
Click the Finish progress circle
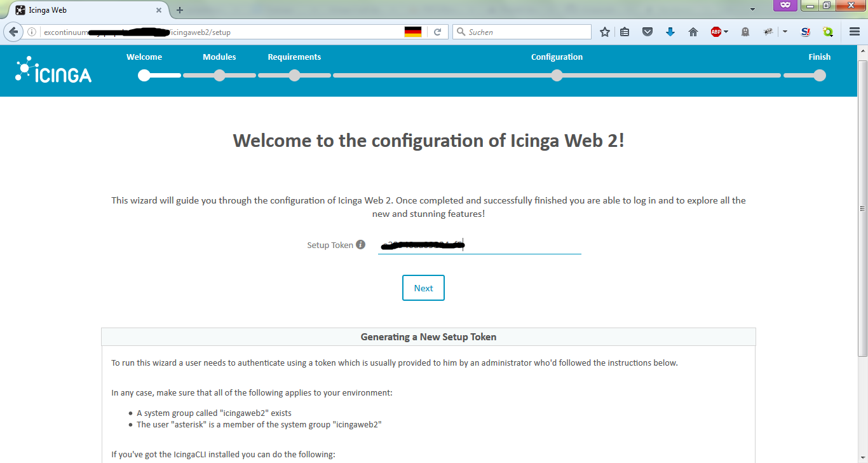point(820,75)
